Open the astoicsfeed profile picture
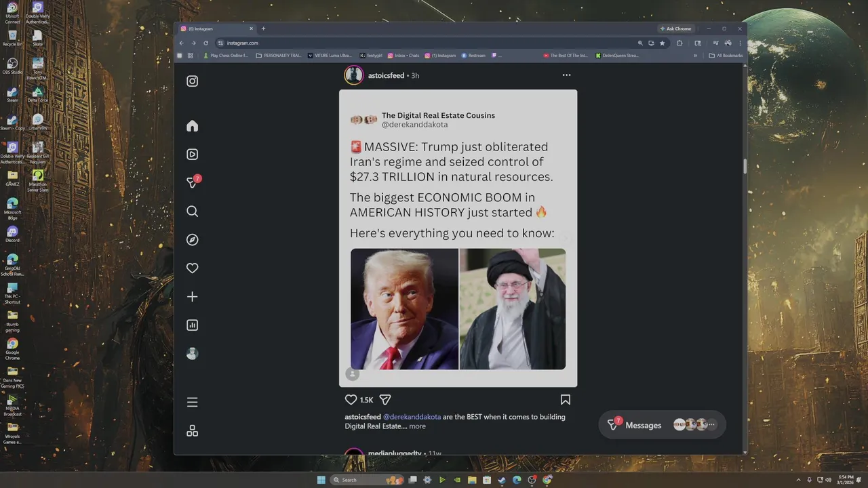 [x=354, y=75]
